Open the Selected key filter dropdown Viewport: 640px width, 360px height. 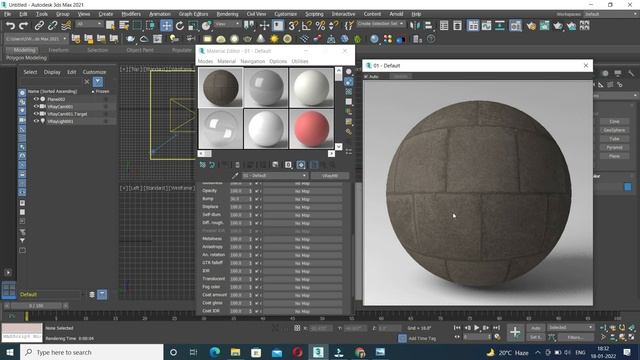[570, 328]
